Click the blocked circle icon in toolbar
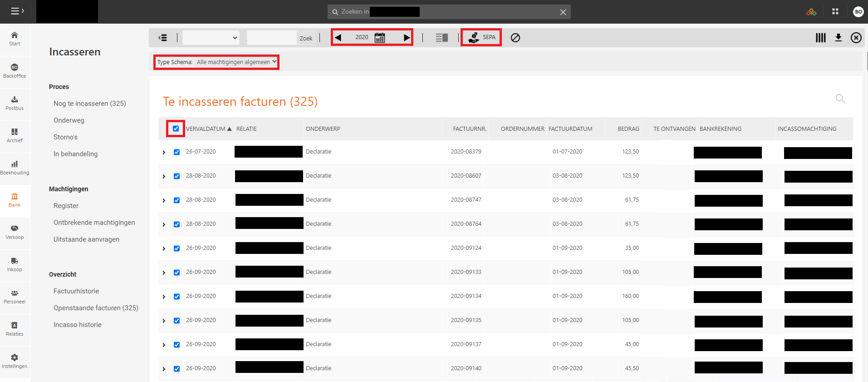Viewport: 868px width, 382px height. (x=515, y=38)
